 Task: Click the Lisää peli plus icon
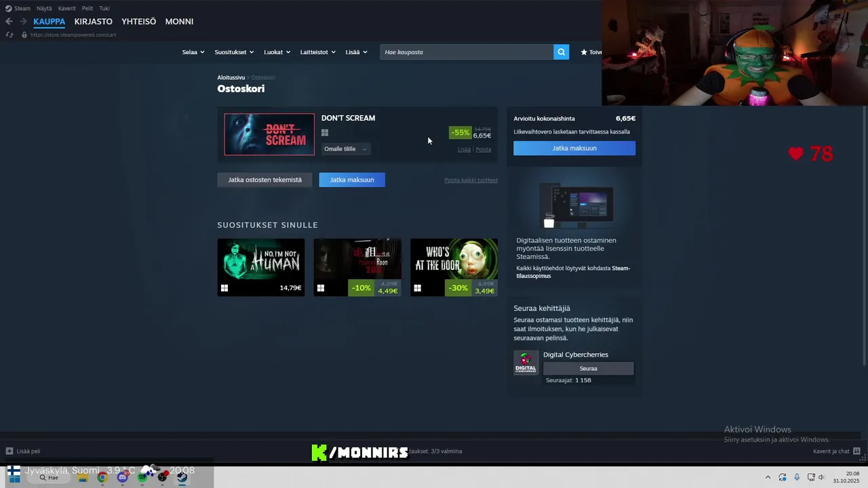click(9, 451)
